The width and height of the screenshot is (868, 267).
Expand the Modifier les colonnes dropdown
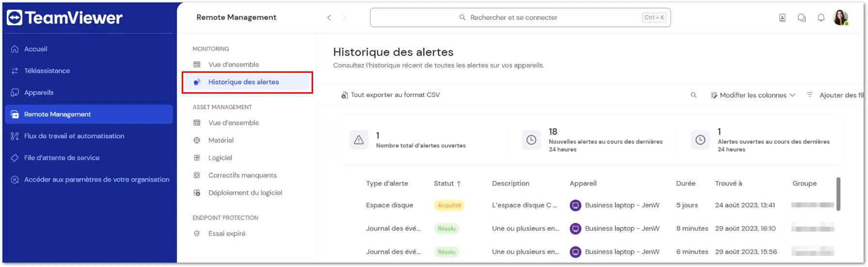pos(753,95)
